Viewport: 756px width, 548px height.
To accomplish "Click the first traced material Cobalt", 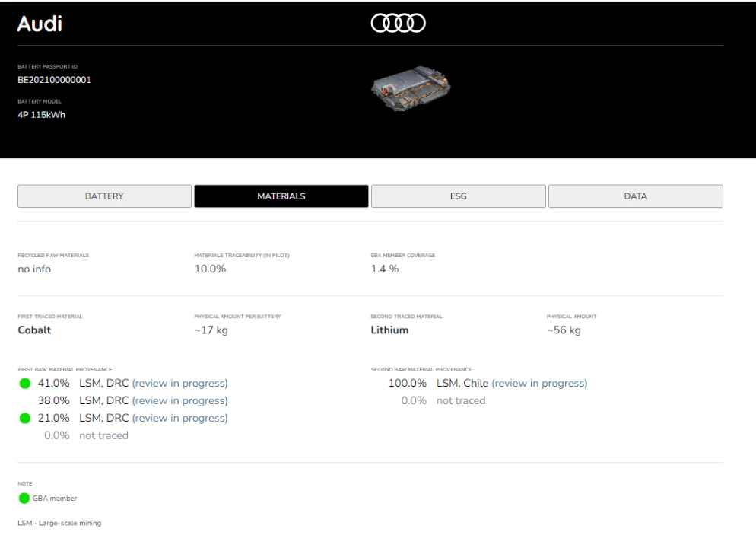I will (x=34, y=330).
